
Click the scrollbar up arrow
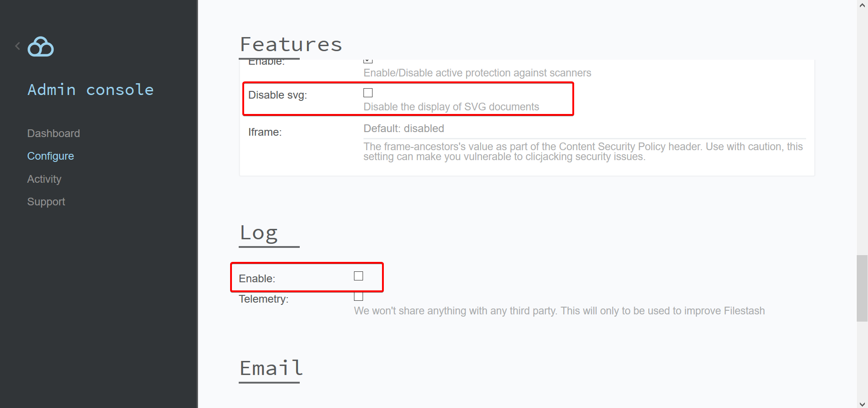pyautogui.click(x=862, y=5)
